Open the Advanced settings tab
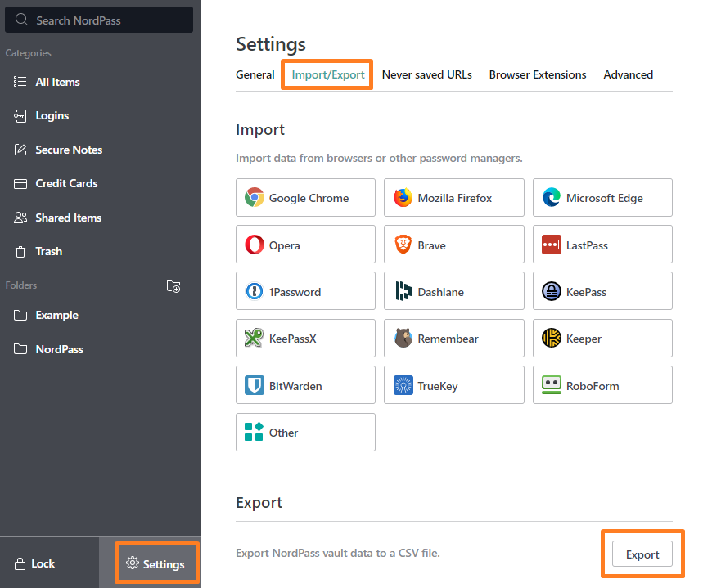This screenshot has height=588, width=703. (x=628, y=75)
